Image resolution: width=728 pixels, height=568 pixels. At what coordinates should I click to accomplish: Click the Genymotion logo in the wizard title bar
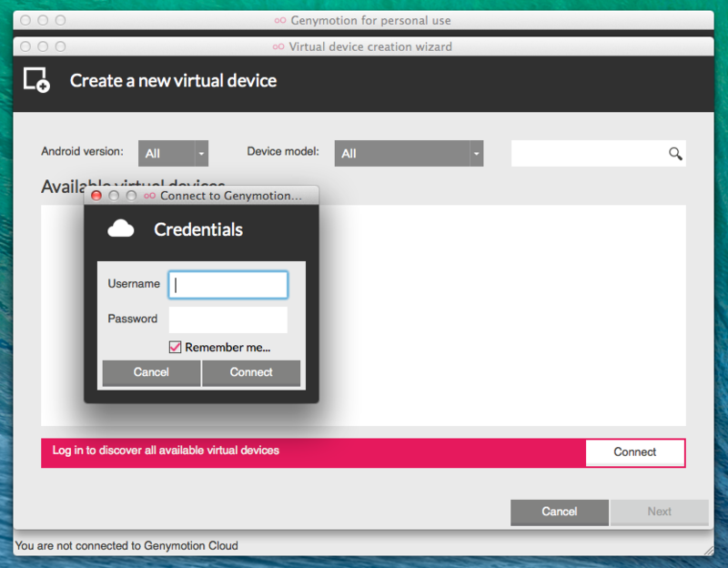click(x=278, y=46)
